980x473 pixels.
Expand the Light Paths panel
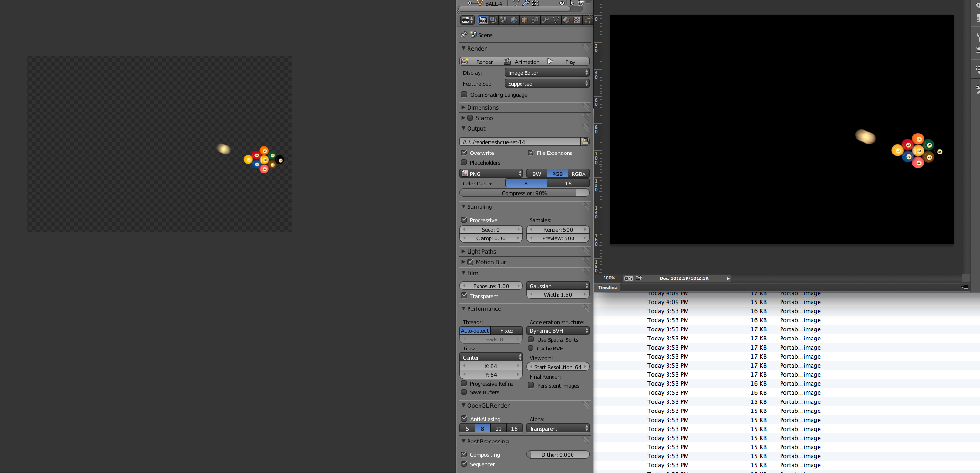pos(481,252)
